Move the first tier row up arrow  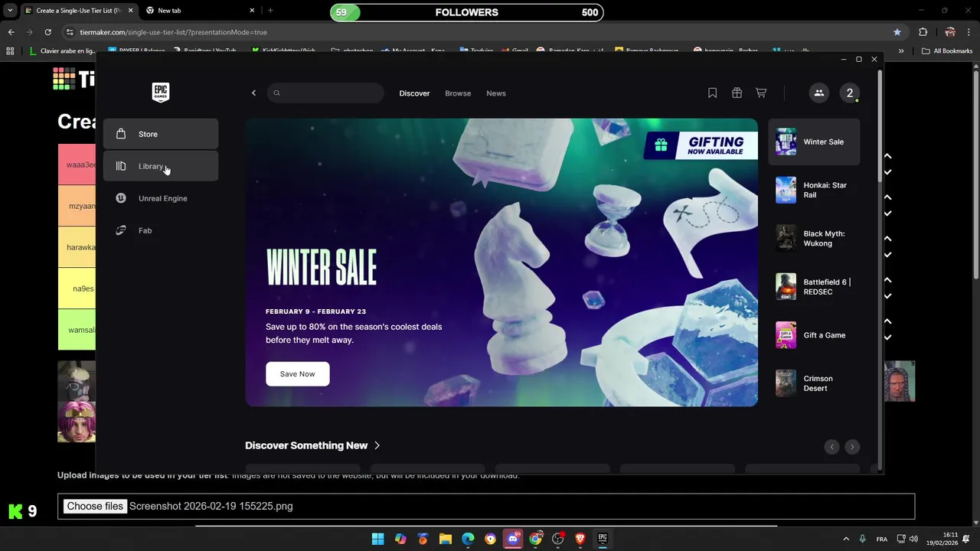(x=887, y=155)
